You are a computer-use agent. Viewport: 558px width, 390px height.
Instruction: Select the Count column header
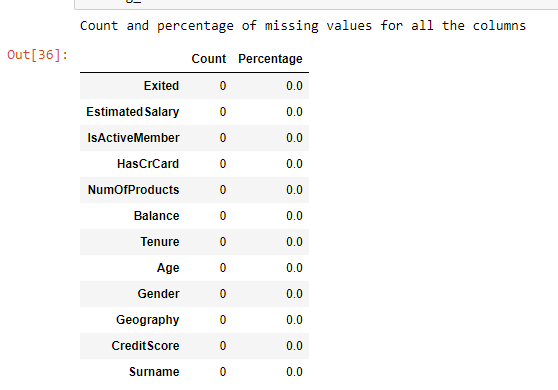[x=209, y=59]
